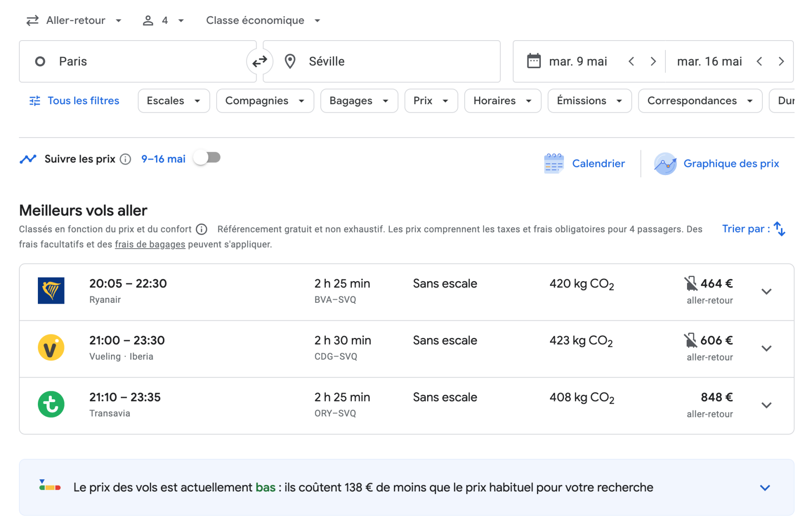Expand the low price insight banner
The image size is (812, 532).
[765, 488]
